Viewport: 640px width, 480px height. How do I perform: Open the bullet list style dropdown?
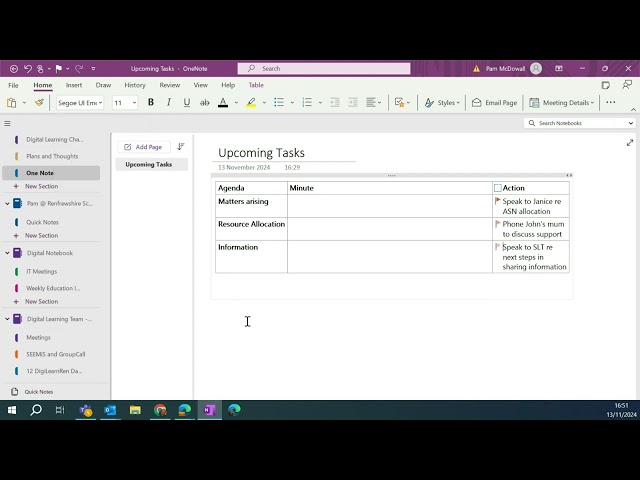(x=292, y=103)
